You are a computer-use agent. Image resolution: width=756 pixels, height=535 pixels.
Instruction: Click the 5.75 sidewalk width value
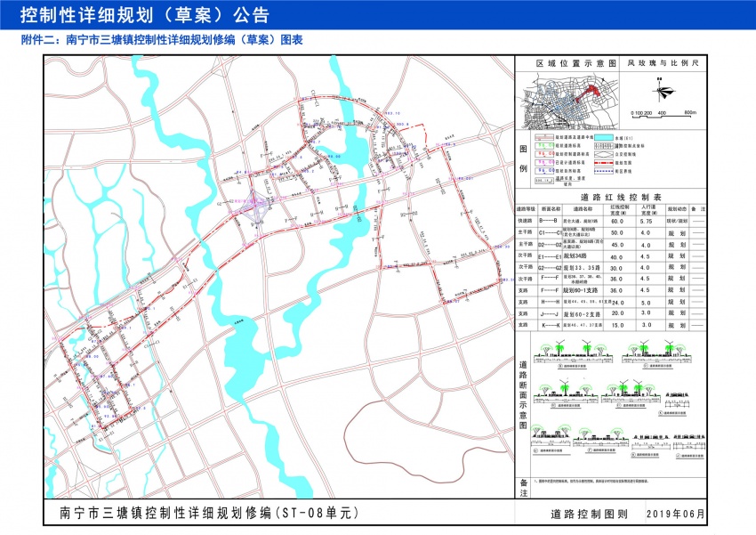coord(646,221)
